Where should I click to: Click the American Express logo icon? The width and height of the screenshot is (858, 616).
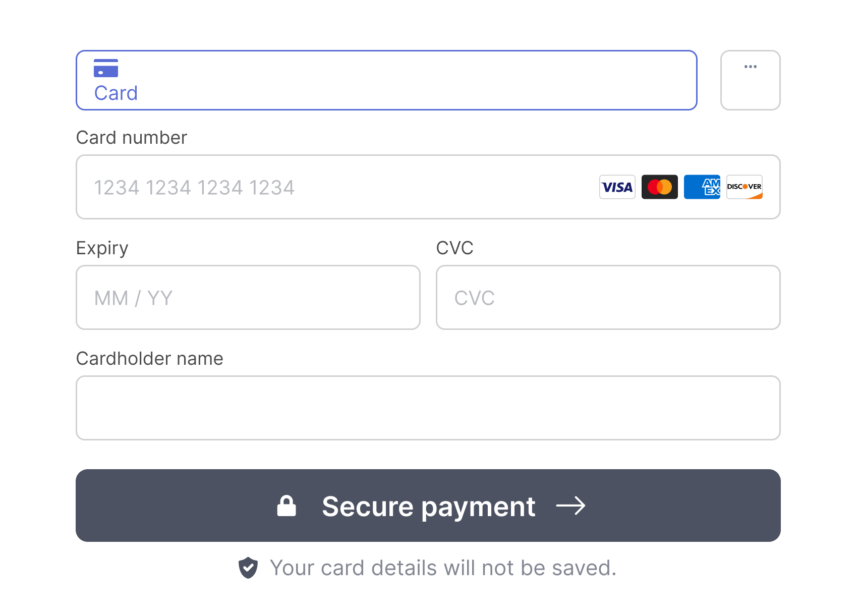[702, 187]
